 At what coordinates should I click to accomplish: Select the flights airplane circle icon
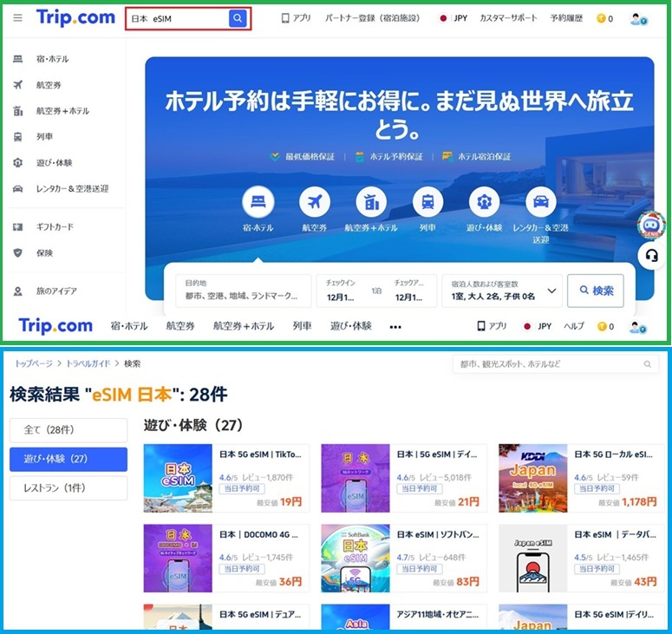315,203
